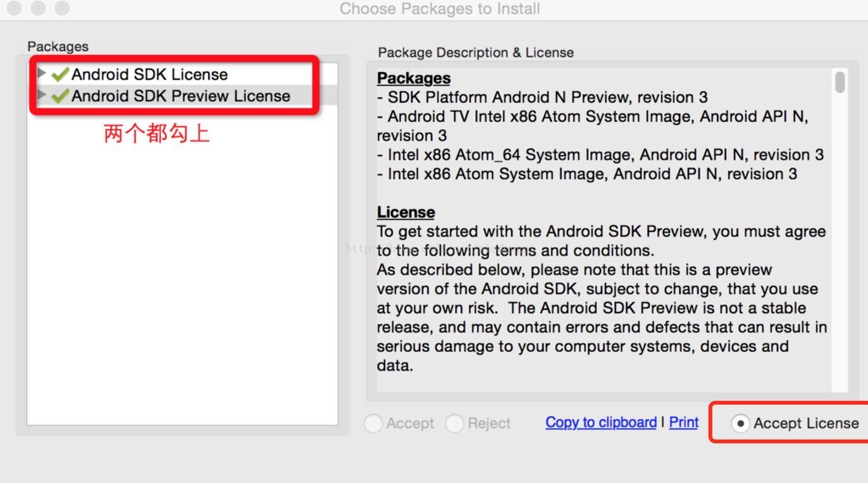Click the 'License' heading in the description

[x=406, y=212]
